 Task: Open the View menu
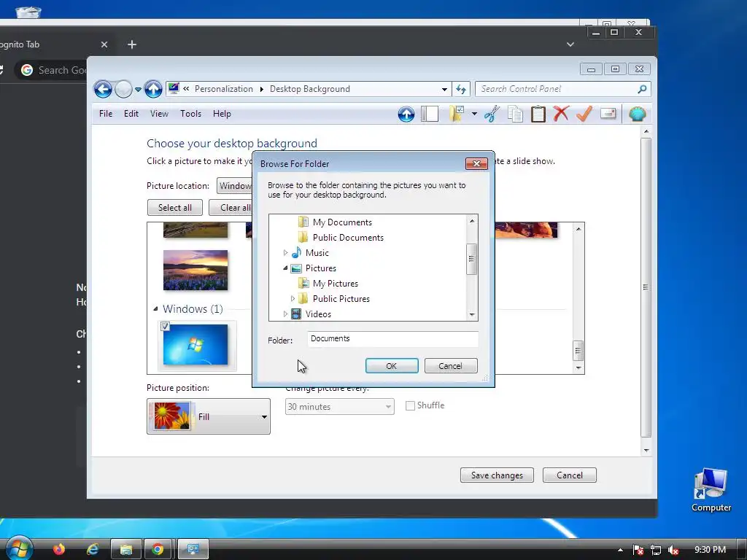click(x=159, y=114)
